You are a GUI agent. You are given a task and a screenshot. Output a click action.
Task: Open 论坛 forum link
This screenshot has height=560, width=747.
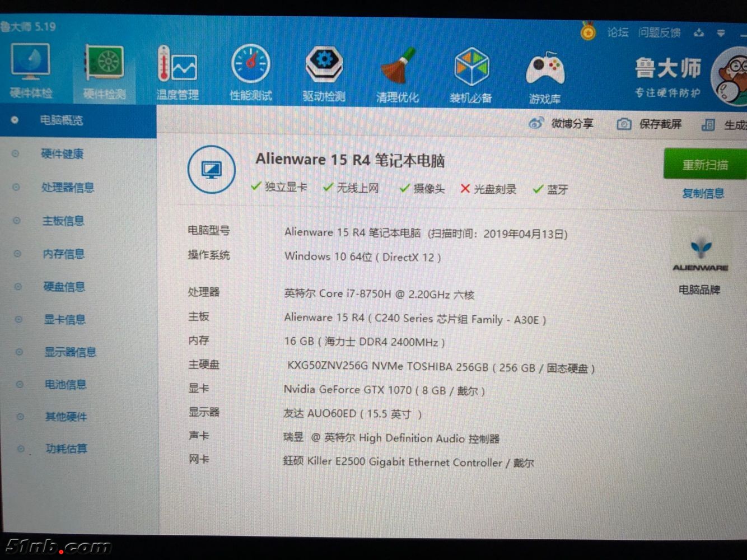pos(618,32)
